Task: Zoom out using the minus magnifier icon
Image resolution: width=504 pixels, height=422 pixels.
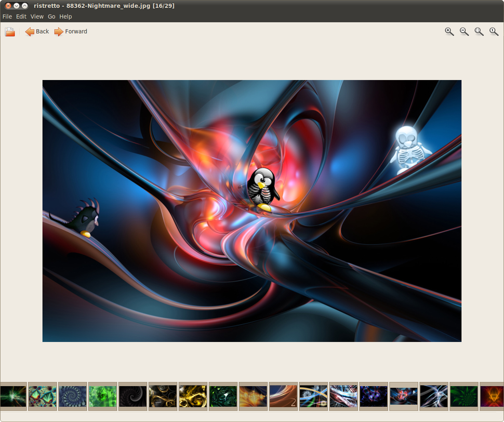Action: (463, 31)
